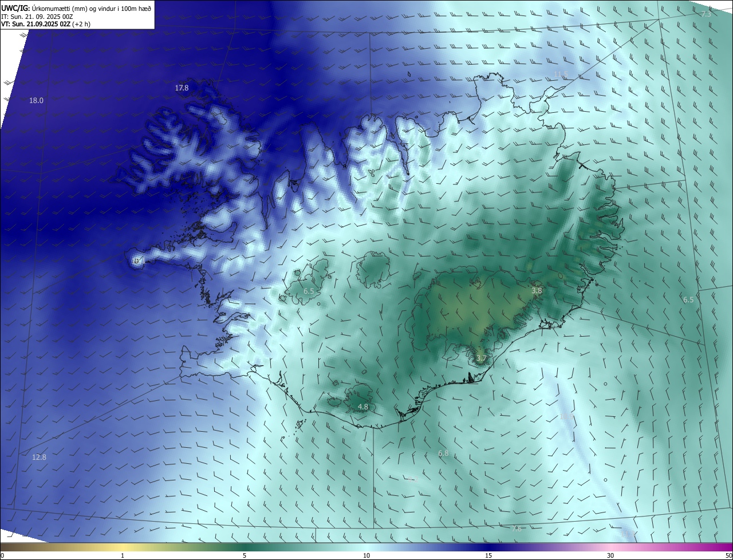Click the 4.8 value on the southern glacier
733x560 pixels.
pyautogui.click(x=363, y=407)
